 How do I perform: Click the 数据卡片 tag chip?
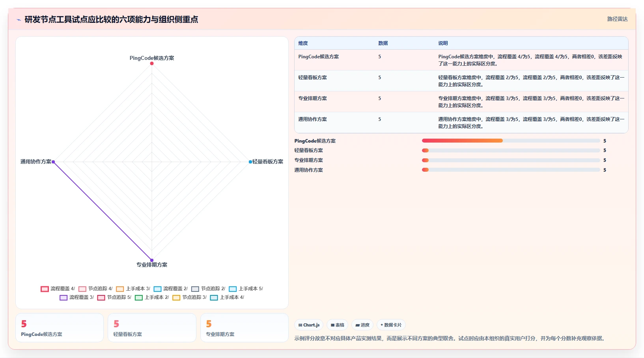[391, 325]
